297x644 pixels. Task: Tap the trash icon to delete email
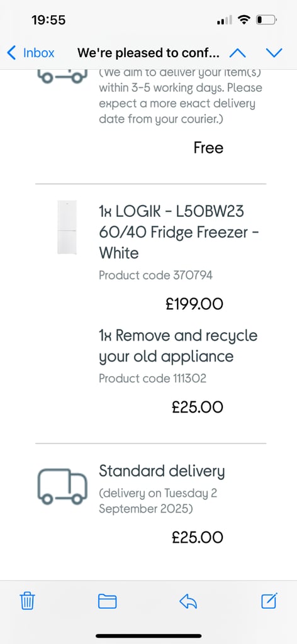[x=28, y=601]
